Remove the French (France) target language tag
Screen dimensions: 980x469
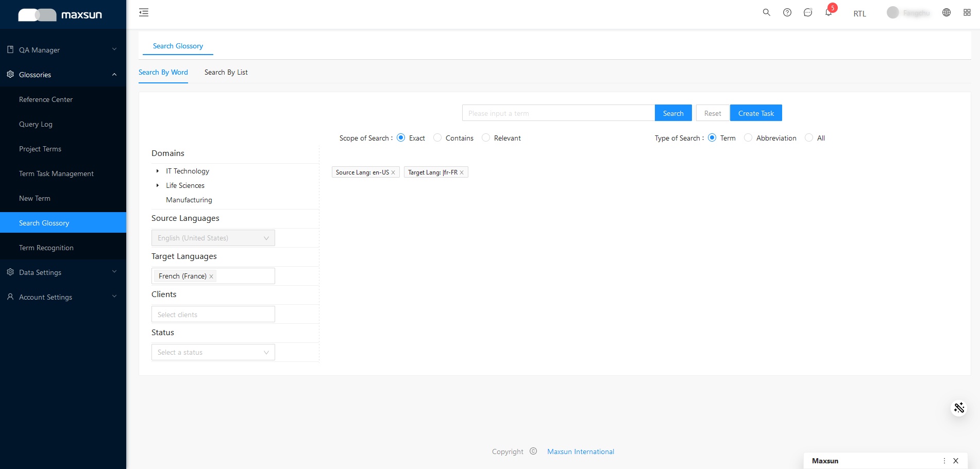211,276
